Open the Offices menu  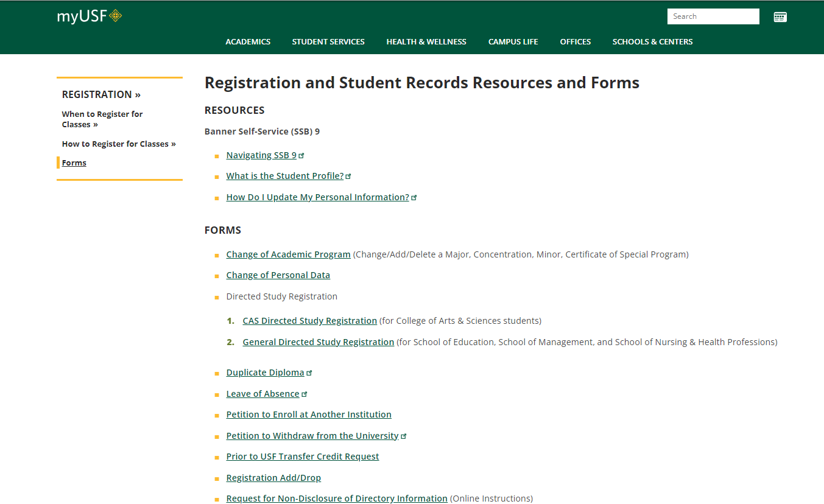tap(576, 42)
